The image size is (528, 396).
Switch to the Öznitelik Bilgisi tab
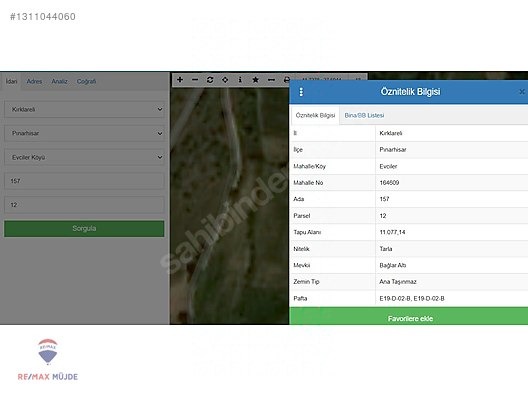click(316, 115)
